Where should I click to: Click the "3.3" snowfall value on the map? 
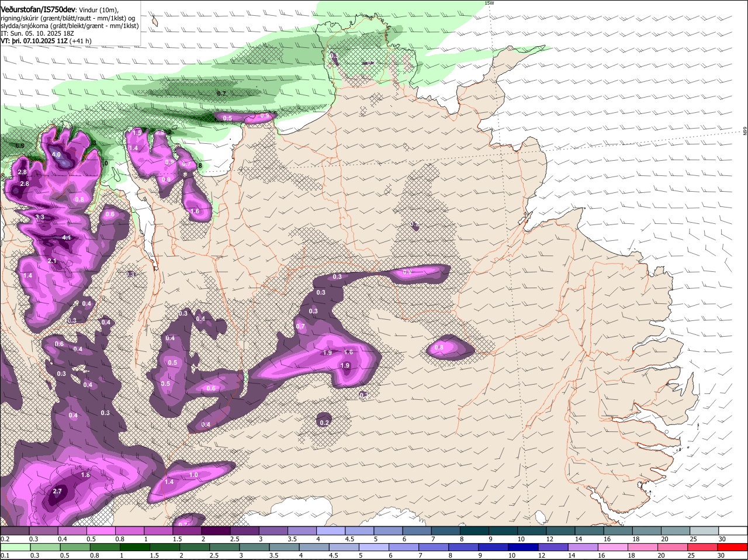click(x=40, y=217)
